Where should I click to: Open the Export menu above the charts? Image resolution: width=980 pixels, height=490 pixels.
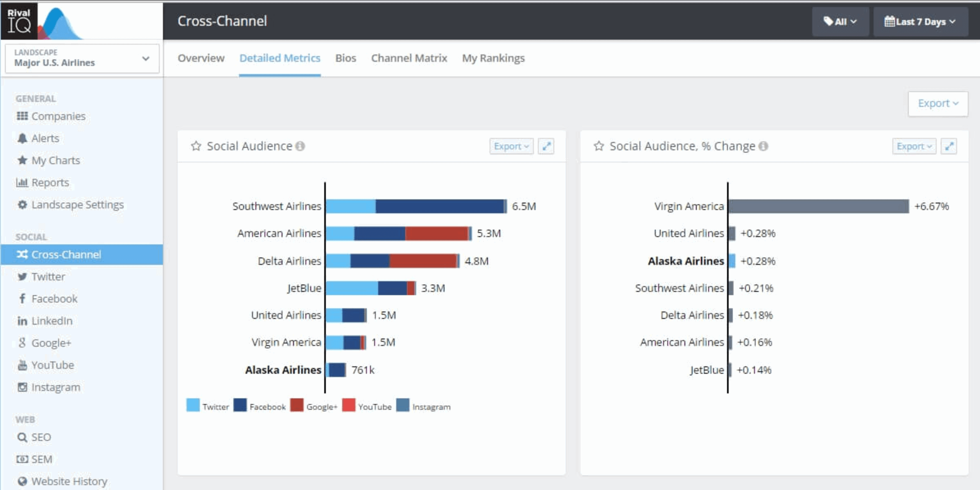[937, 104]
